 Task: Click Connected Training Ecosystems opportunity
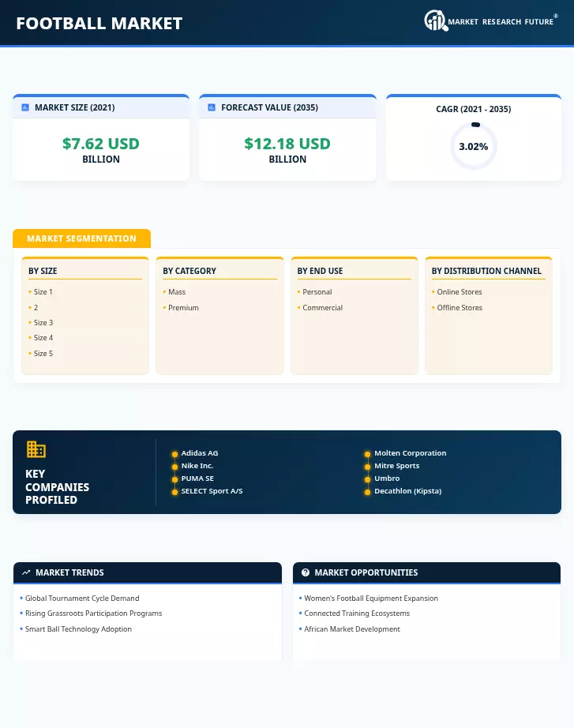click(x=357, y=613)
